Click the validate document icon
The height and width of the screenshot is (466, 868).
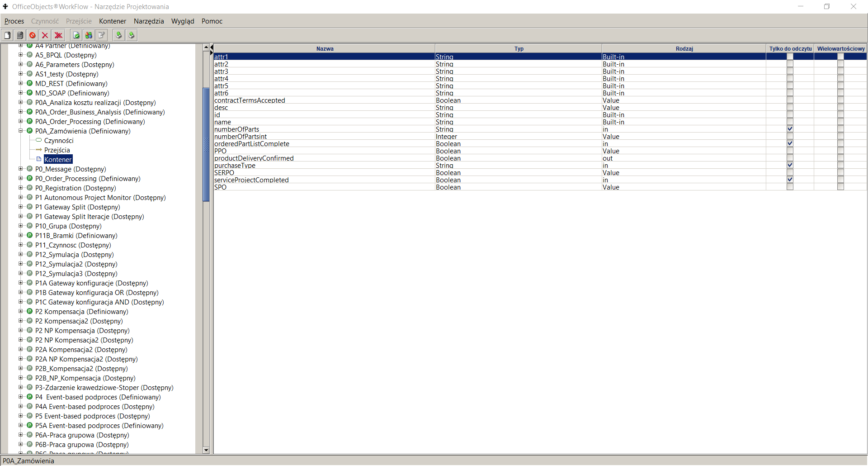pos(75,35)
